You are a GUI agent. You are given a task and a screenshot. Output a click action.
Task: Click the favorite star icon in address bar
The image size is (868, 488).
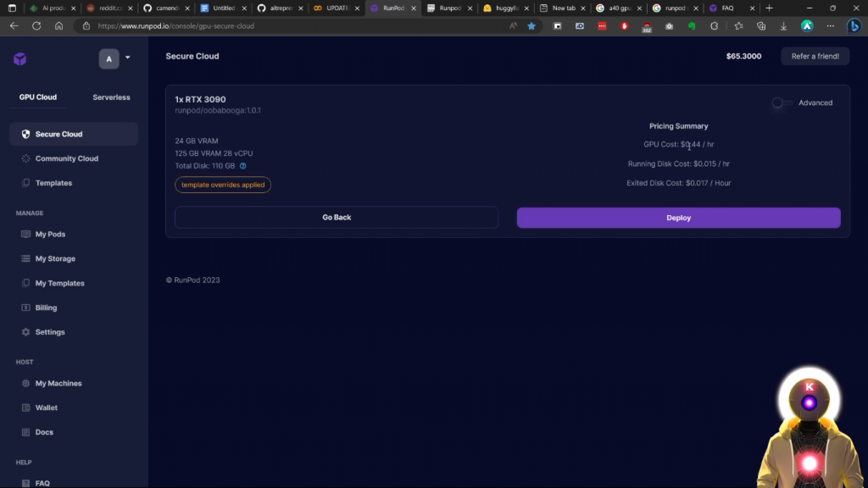click(531, 26)
